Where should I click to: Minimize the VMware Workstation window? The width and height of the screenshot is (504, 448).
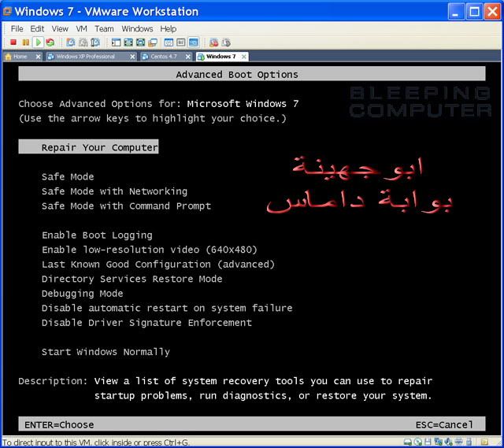click(x=456, y=12)
